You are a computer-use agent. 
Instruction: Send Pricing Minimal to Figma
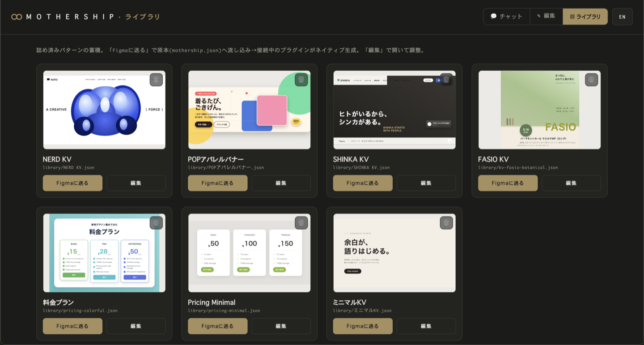click(x=218, y=326)
